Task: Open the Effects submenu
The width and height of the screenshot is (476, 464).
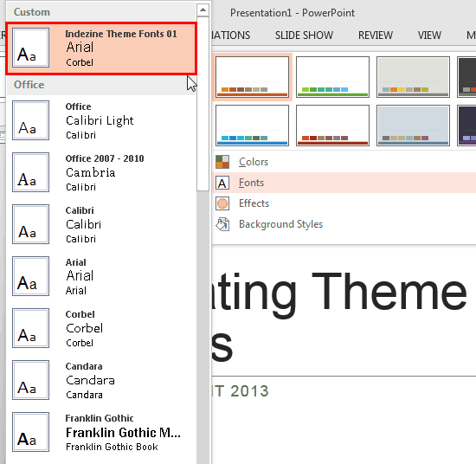Action: pos(344,203)
